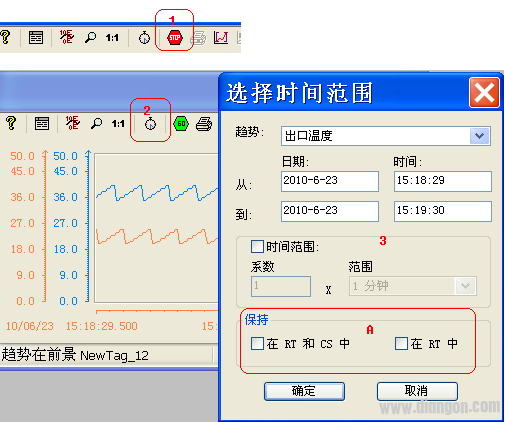Click the green GO start update icon
Image resolution: width=505 pixels, height=422 pixels.
[181, 124]
